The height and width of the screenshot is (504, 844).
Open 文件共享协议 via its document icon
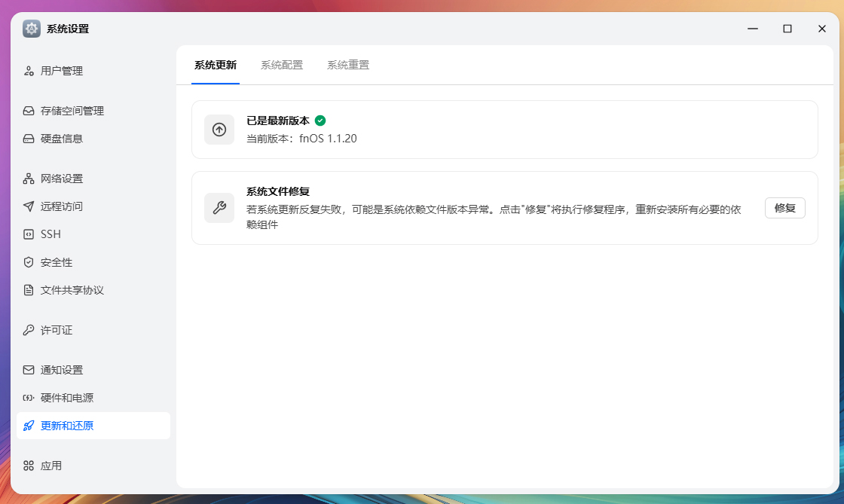30,289
